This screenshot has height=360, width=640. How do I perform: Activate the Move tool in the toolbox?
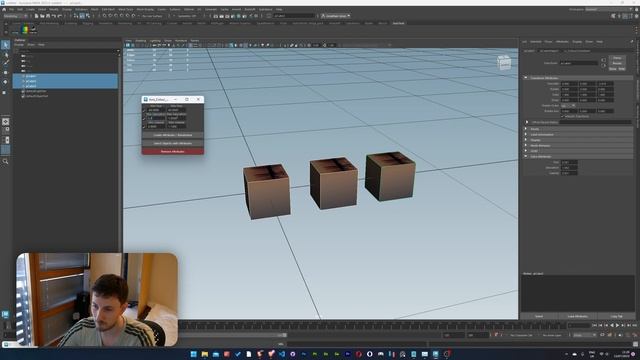coord(5,72)
